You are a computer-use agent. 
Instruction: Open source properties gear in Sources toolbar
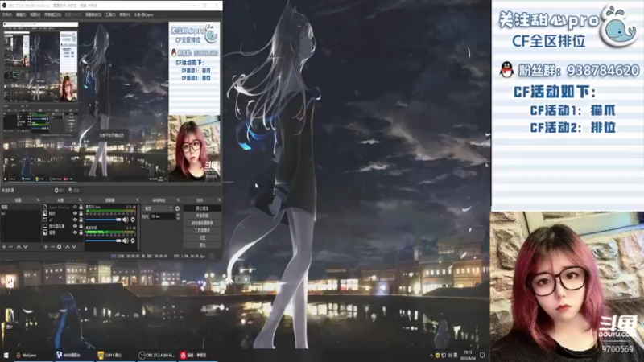coord(59,247)
